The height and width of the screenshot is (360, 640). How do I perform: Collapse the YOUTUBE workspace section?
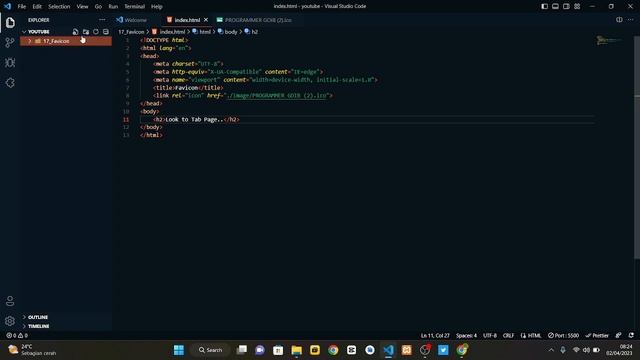(x=38, y=31)
